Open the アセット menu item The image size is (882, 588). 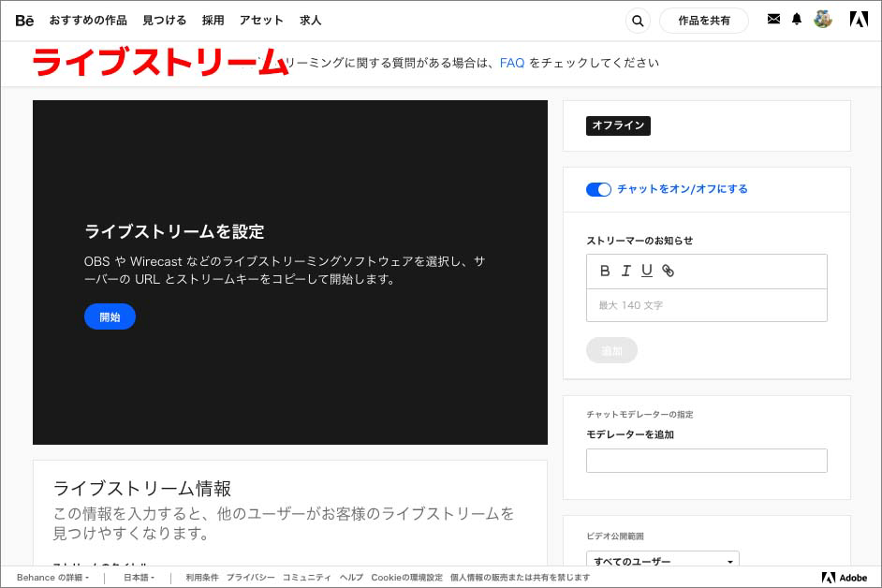point(261,21)
